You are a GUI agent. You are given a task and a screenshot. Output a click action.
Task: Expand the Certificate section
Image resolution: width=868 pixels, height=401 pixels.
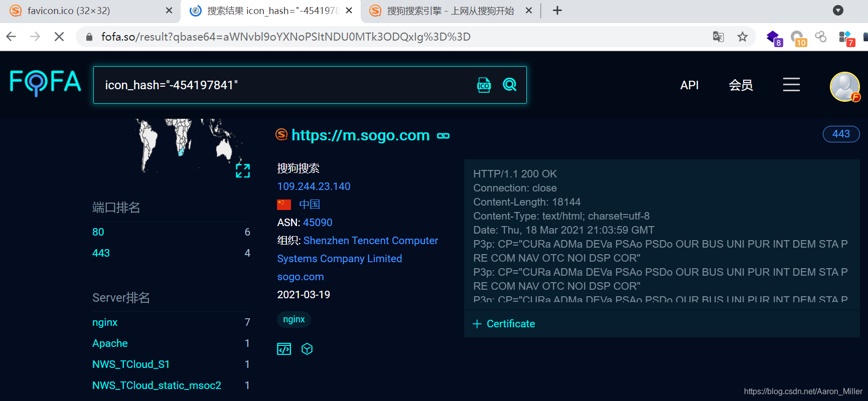point(504,324)
